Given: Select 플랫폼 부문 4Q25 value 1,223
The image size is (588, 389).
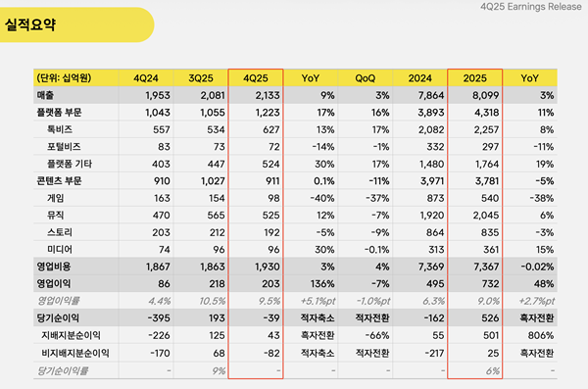Looking at the screenshot, I should click(268, 113).
